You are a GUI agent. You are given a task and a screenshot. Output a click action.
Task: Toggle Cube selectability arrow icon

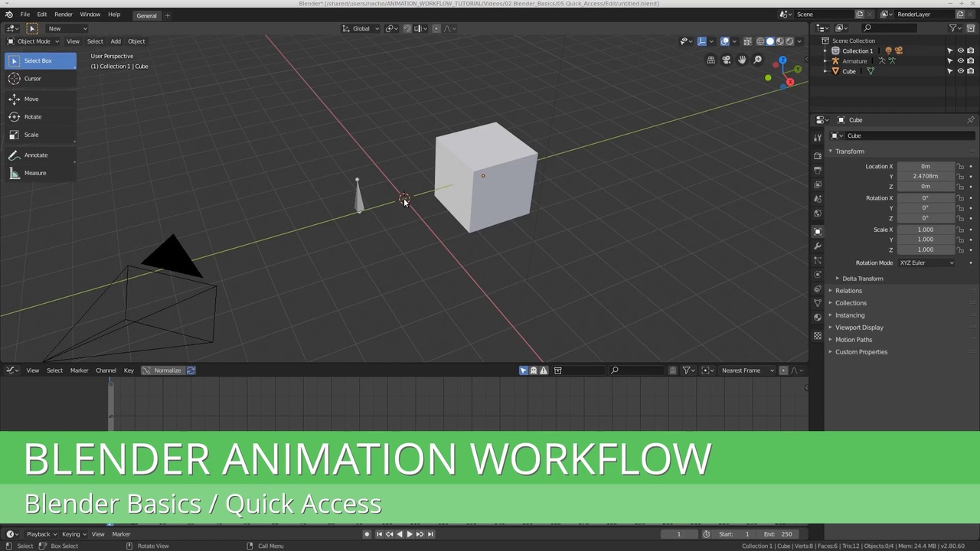point(950,71)
